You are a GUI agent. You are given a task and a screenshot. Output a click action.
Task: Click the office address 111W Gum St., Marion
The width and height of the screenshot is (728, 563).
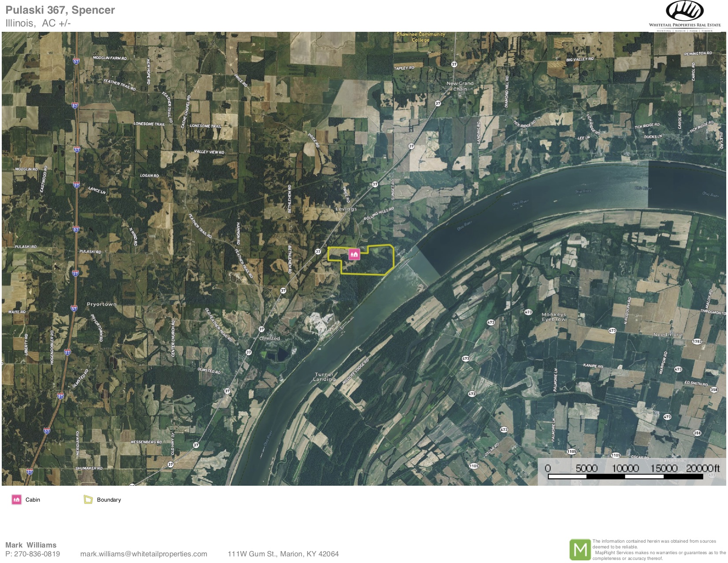(x=283, y=554)
